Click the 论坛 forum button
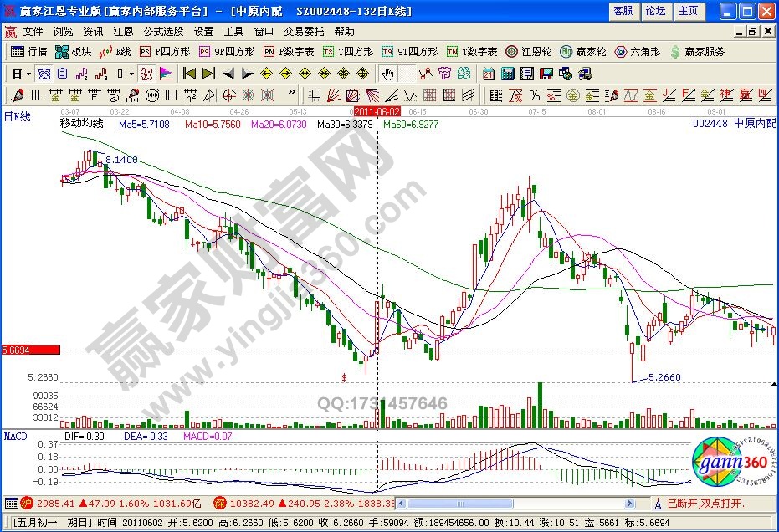Screen dimensions: 779x532 [x=655, y=11]
